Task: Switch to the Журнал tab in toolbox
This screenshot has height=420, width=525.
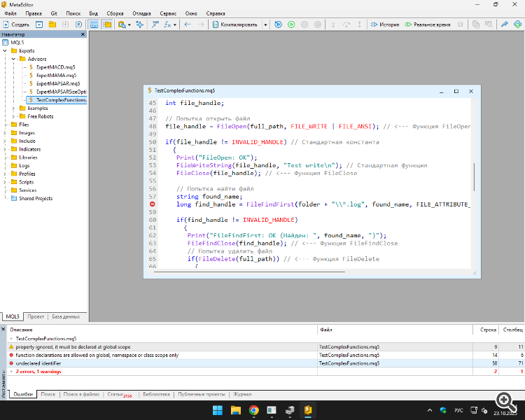Action: 242,395
